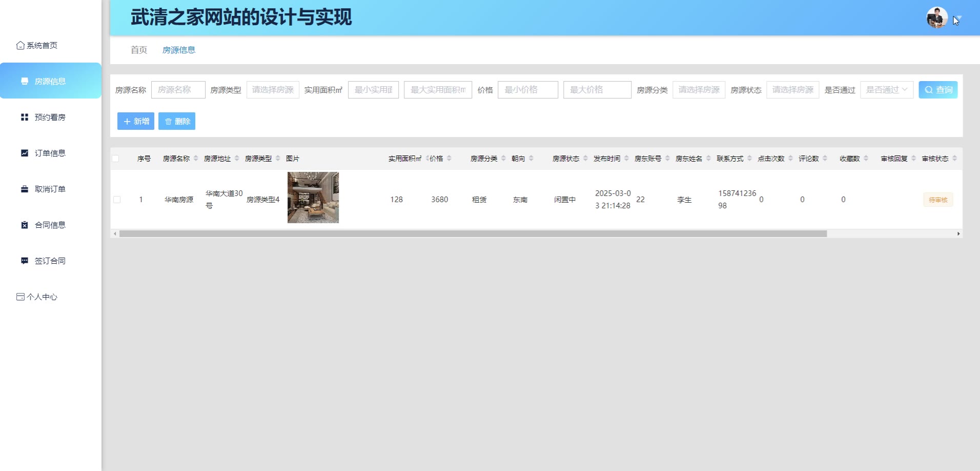Viewport: 980px width, 471px height.
Task: Go to 首页 breadcrumb tab
Action: pos(139,50)
